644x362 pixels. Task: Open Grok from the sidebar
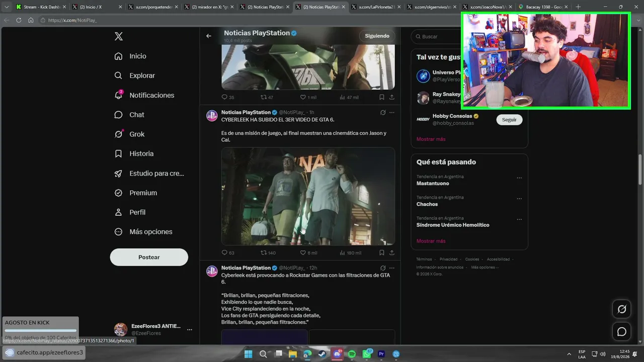point(129,134)
